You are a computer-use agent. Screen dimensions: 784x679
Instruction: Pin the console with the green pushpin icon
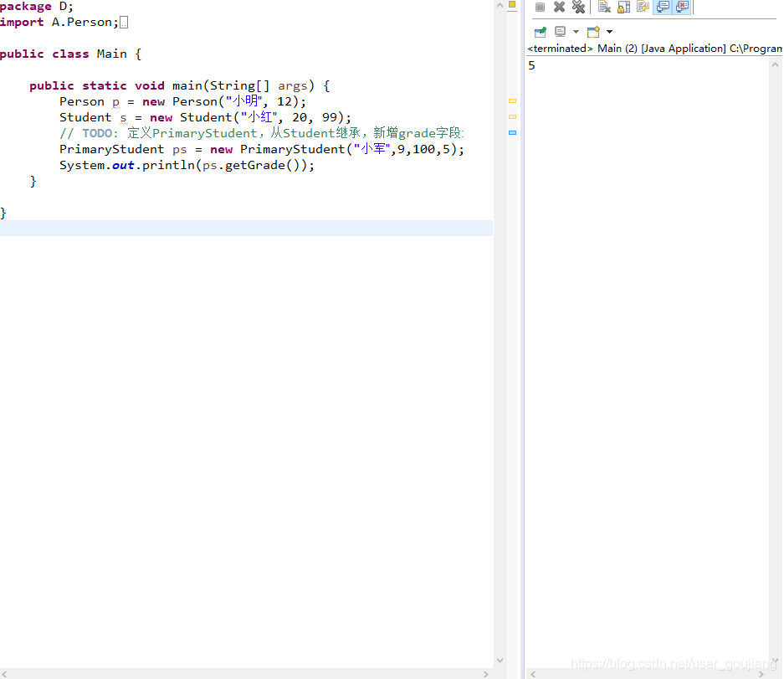point(541,32)
